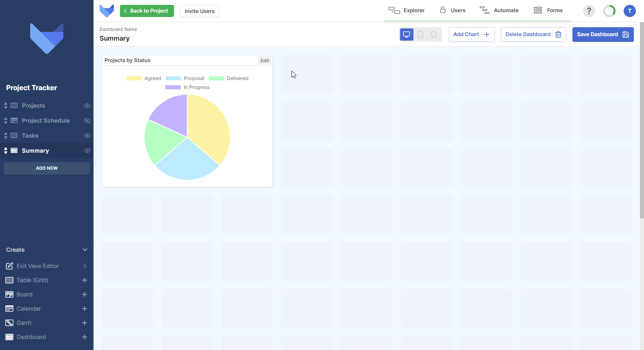Show the hidden Project Schedule view

coord(87,121)
